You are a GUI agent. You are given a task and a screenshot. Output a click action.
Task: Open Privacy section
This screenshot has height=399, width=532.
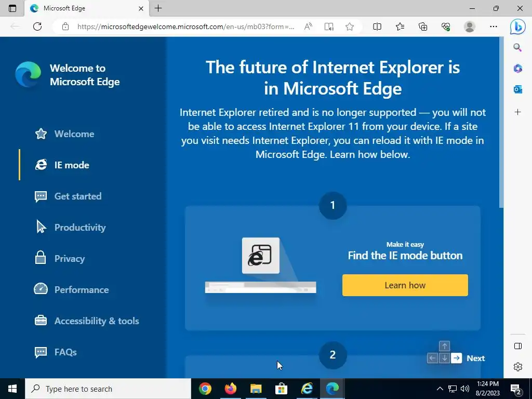coord(60,259)
